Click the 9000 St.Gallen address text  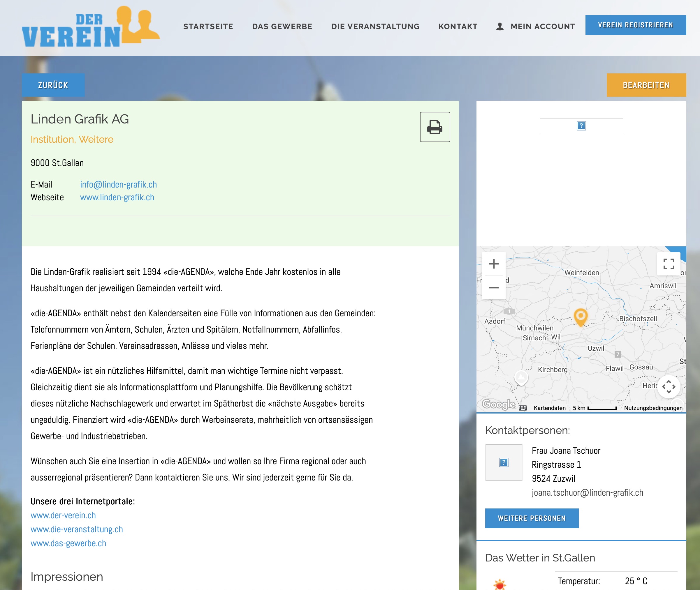[57, 163]
